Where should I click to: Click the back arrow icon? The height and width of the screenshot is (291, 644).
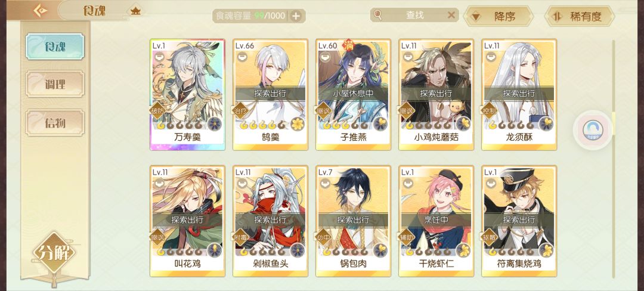click(x=41, y=10)
